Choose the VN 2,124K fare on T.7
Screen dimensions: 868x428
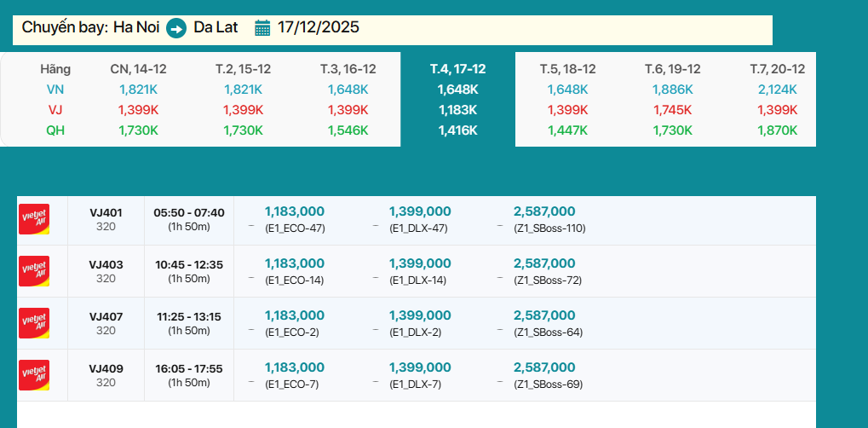[777, 90]
